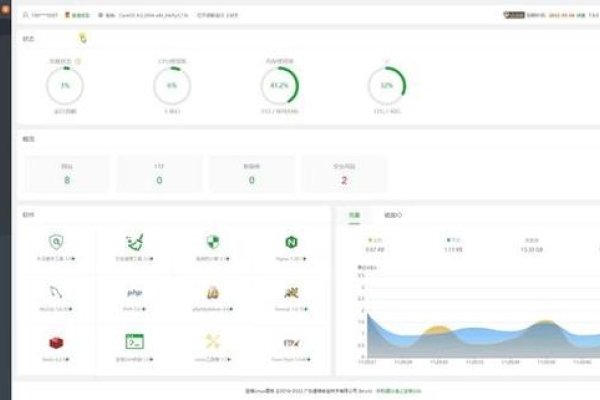Click the load status circular gauge
Viewport: 600px width, 400px height.
click(64, 86)
